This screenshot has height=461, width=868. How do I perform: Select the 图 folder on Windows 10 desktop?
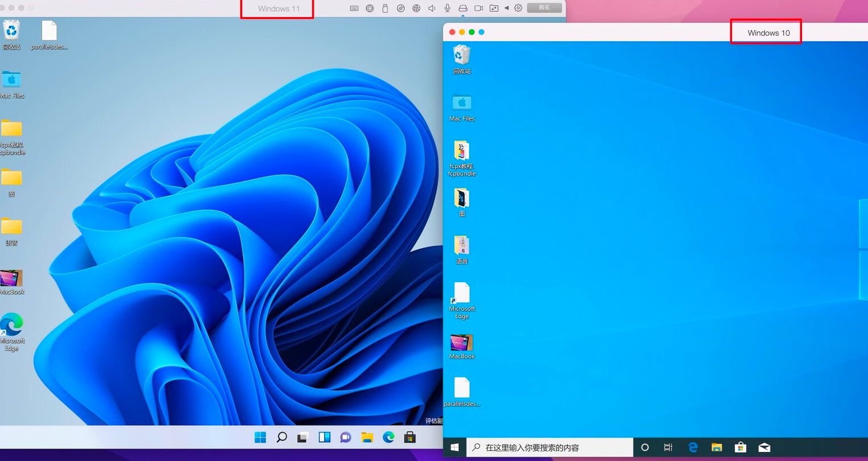(462, 202)
